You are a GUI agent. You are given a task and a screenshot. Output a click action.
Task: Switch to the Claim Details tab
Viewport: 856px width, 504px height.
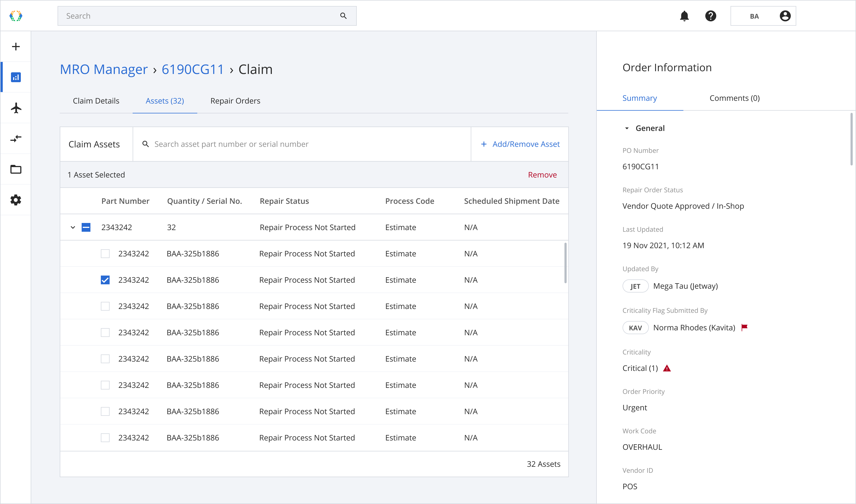(96, 101)
